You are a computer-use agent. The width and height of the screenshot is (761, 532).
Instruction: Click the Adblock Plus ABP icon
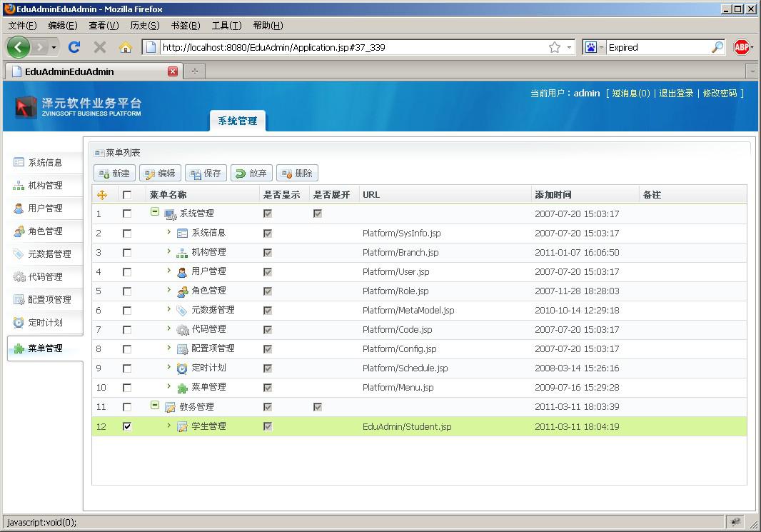click(742, 47)
